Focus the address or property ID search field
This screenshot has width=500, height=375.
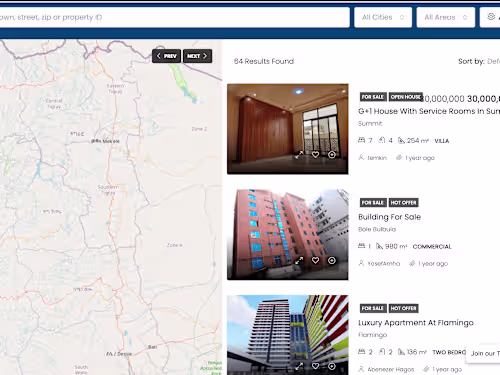(173, 17)
